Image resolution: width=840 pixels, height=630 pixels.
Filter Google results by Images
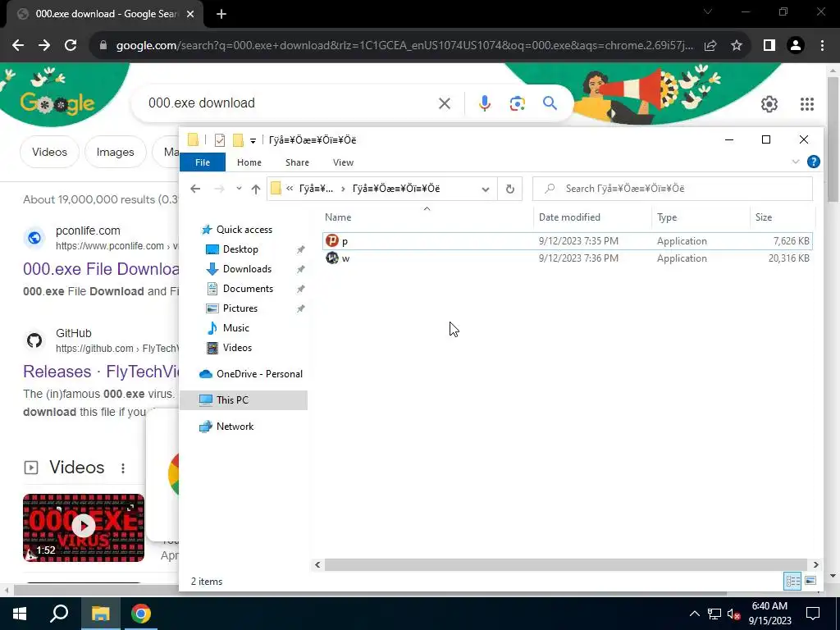pos(115,152)
